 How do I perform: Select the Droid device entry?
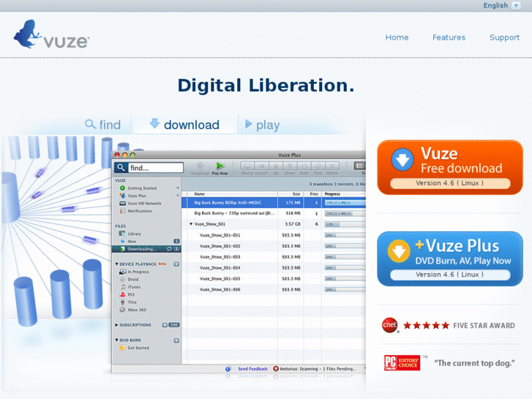[132, 279]
